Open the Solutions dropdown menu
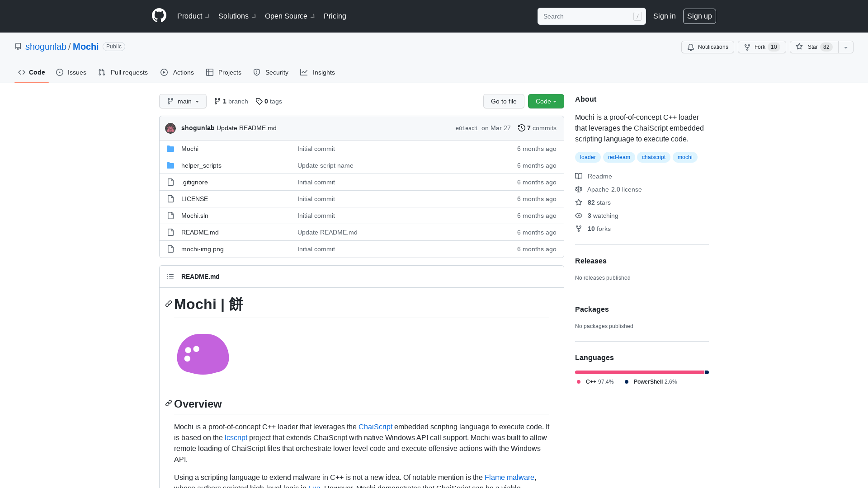Viewport: 868px width, 488px height. tap(237, 16)
